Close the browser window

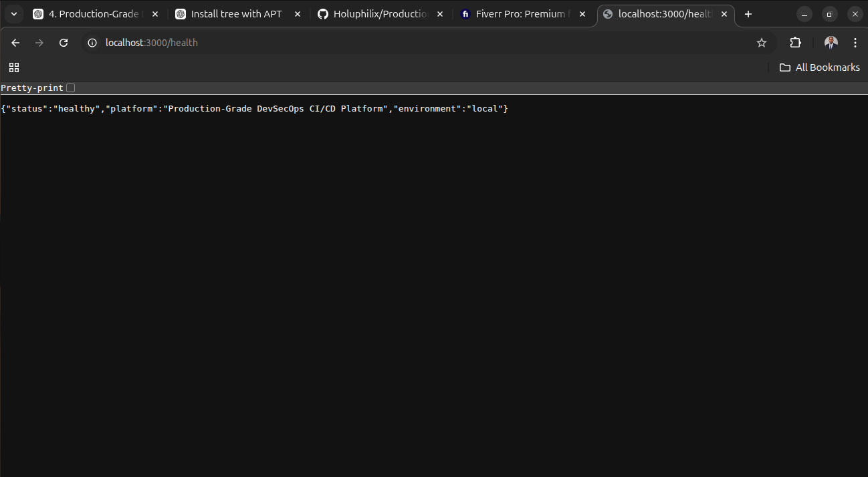click(855, 14)
